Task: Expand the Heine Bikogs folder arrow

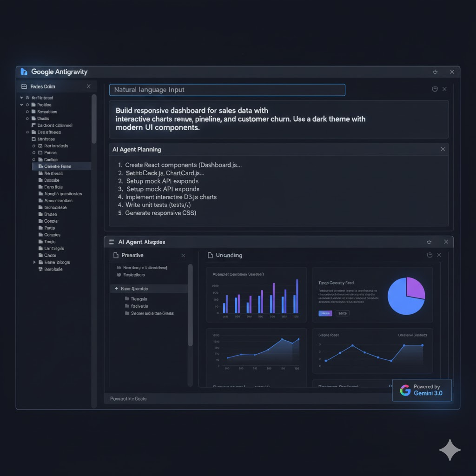Action: point(34,262)
